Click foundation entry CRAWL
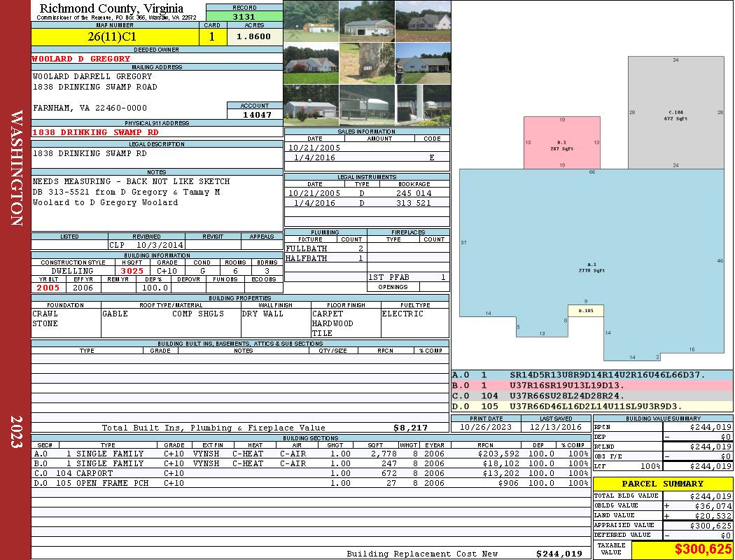The width and height of the screenshot is (735, 560). tap(45, 314)
